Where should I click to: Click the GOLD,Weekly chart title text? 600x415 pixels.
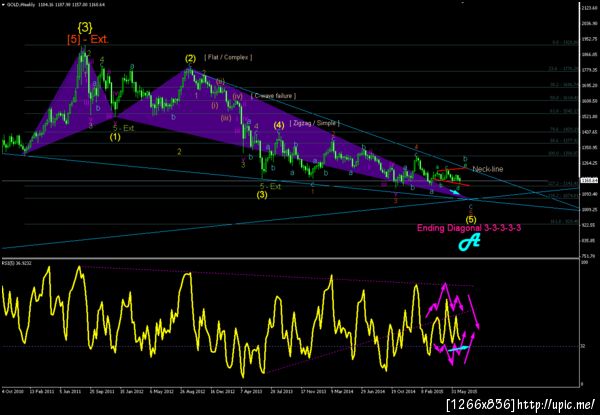point(21,5)
